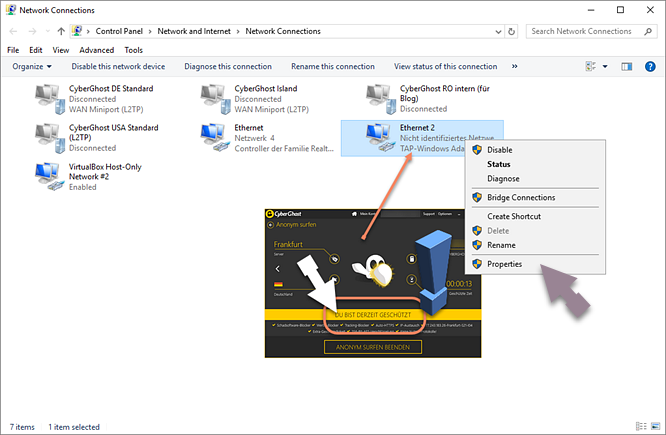This screenshot has height=435, width=666.
Task: Select CyberGhost RO intern connection icon
Action: coord(381,99)
